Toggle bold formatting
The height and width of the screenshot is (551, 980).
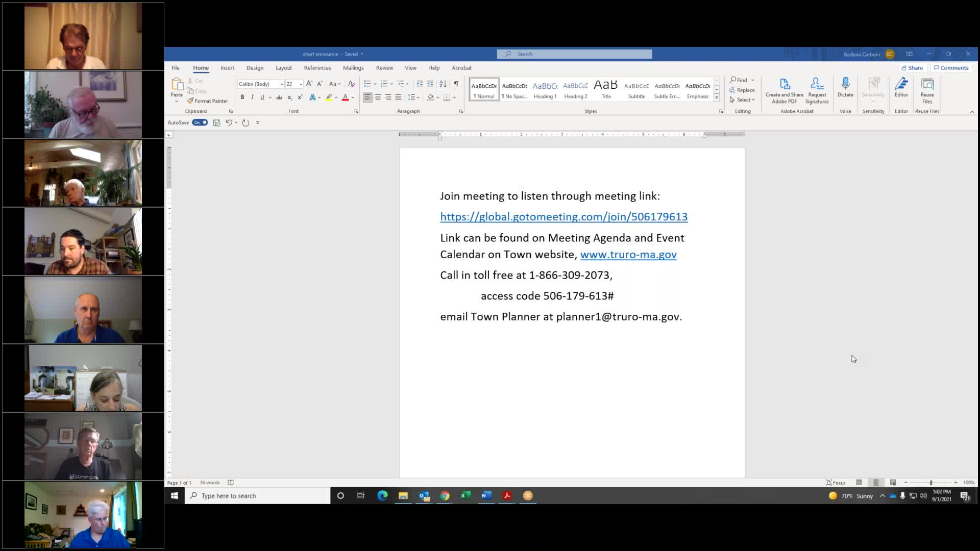pos(242,97)
